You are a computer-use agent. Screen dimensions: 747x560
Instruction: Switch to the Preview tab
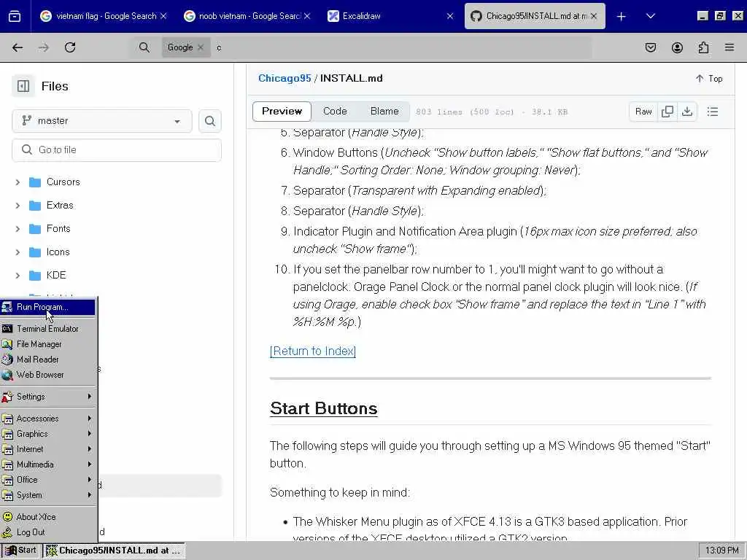(x=282, y=112)
